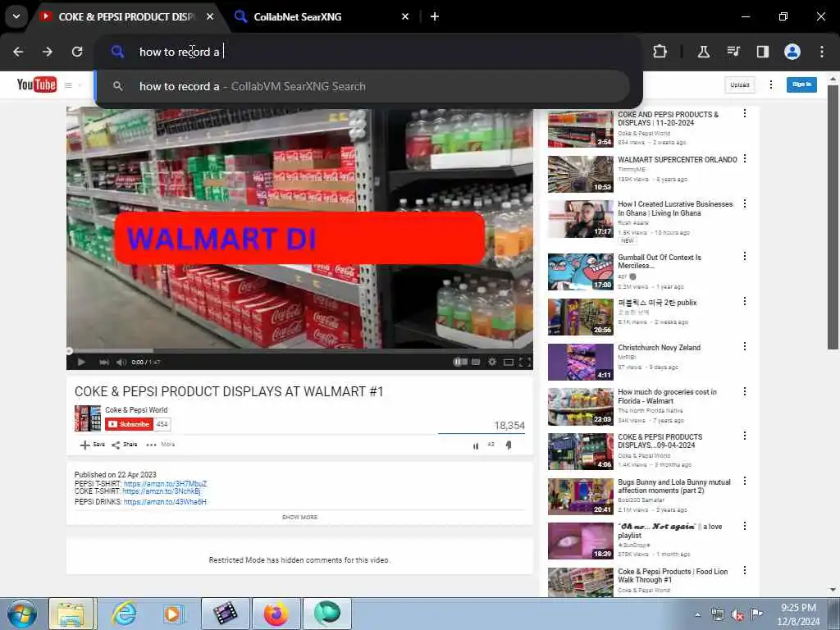
Task: Subscribe to Coke & Pepsi World
Action: [x=129, y=424]
